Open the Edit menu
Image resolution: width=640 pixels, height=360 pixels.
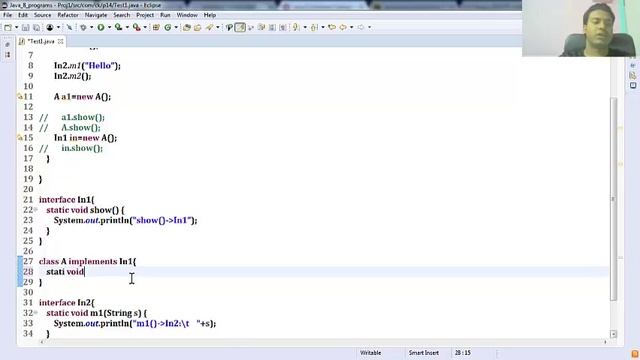click(x=23, y=15)
